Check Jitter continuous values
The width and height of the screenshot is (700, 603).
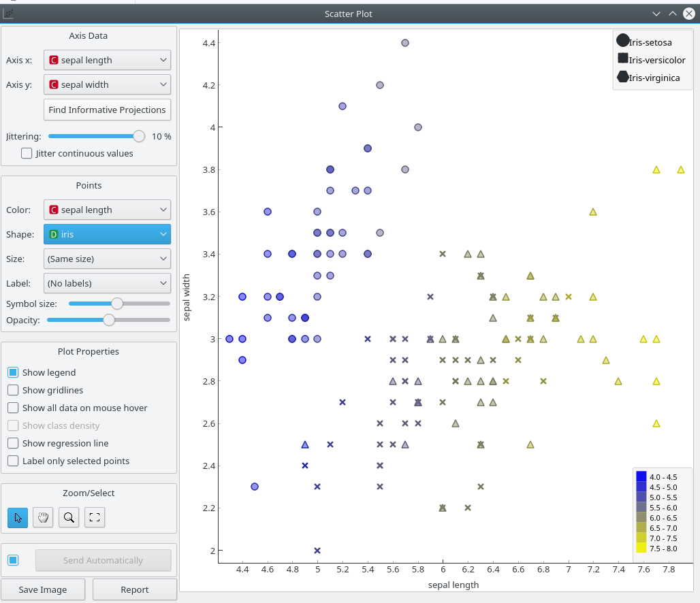coord(26,153)
